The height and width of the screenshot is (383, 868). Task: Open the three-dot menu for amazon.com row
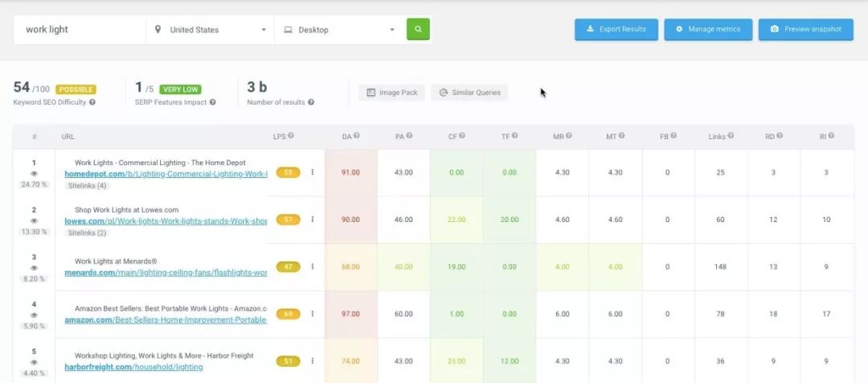pyautogui.click(x=312, y=314)
